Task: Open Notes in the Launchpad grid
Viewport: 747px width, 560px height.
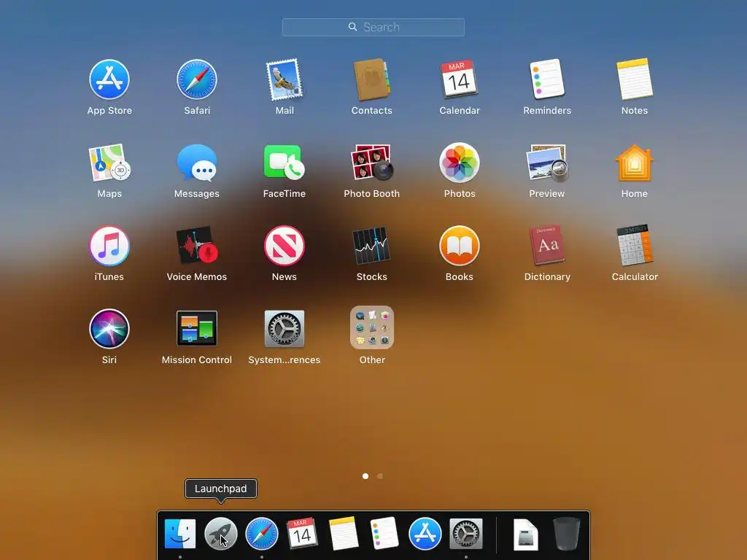Action: click(635, 79)
